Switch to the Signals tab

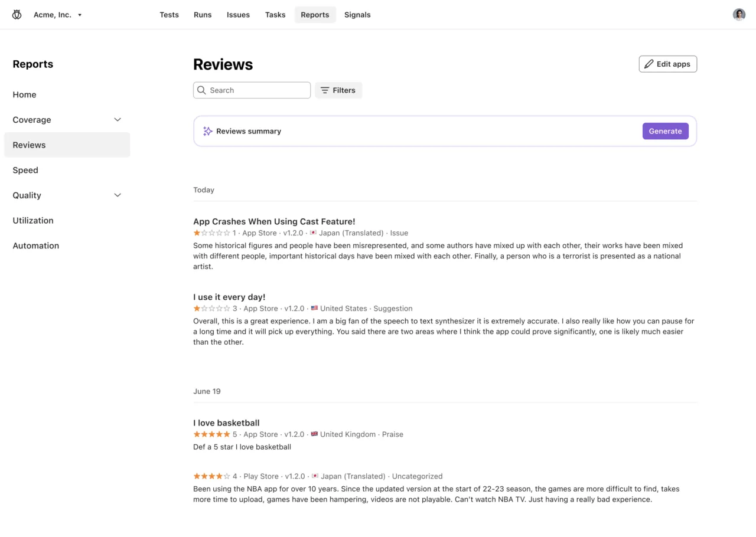pos(357,15)
